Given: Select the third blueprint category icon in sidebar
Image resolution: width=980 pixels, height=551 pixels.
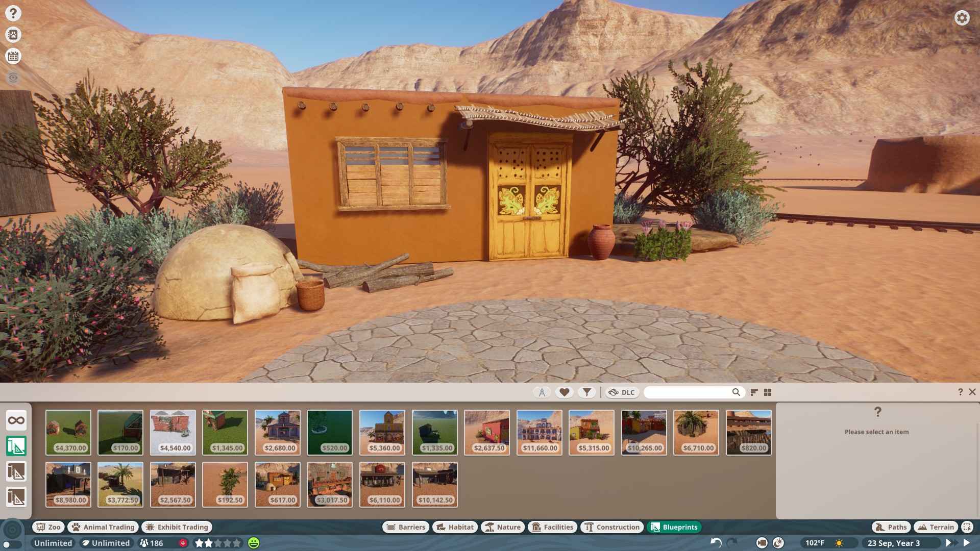Looking at the screenshot, I should point(16,472).
